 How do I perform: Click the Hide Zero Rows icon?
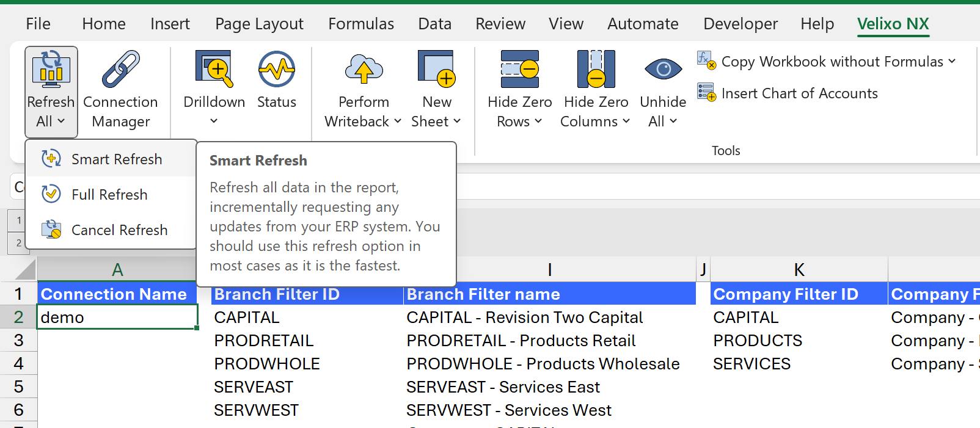(520, 69)
